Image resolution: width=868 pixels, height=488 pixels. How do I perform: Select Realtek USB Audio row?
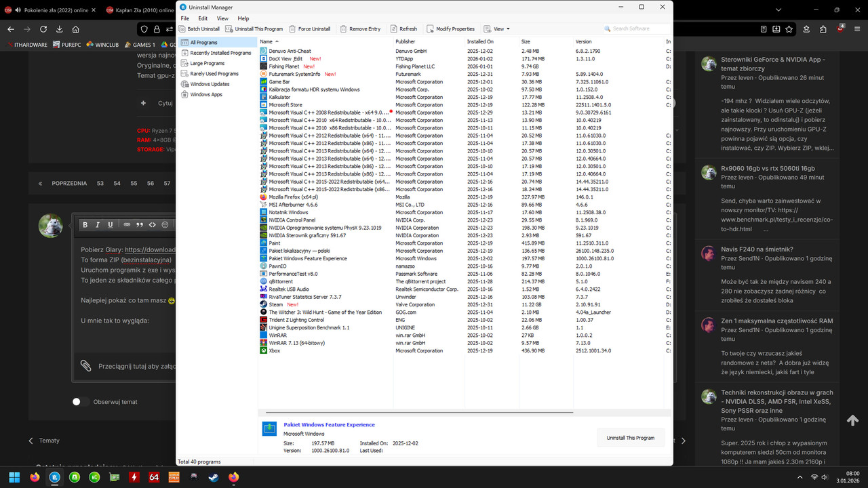[465, 289]
